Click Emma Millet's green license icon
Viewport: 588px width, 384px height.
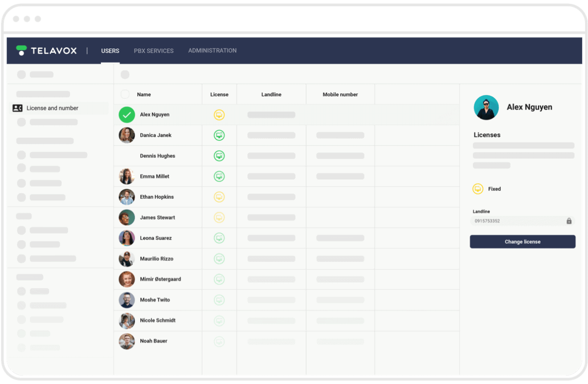coord(219,176)
